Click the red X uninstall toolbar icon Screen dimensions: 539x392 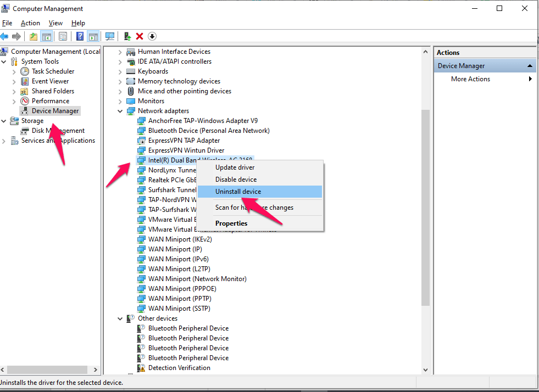coord(140,36)
